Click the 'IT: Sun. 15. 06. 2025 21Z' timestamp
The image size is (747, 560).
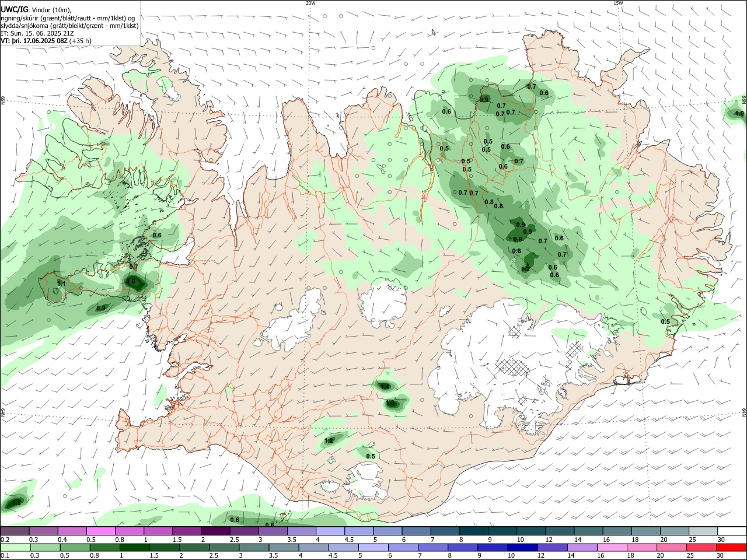(x=36, y=33)
